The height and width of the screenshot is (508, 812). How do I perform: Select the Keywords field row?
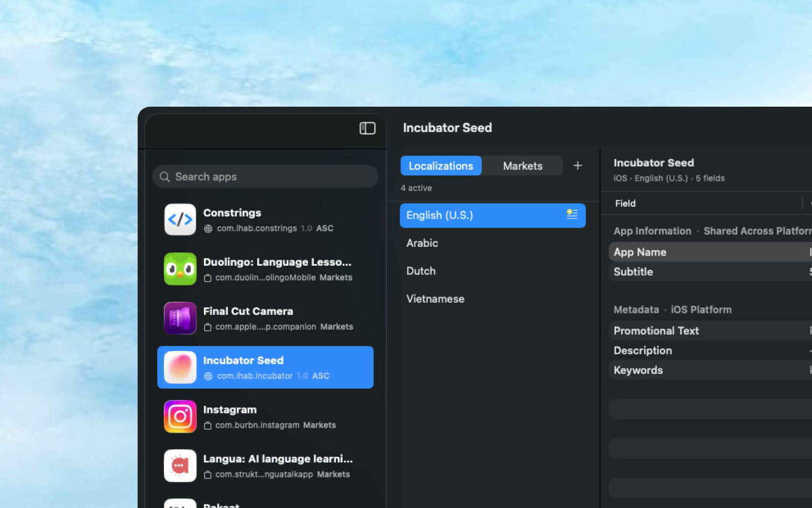710,370
